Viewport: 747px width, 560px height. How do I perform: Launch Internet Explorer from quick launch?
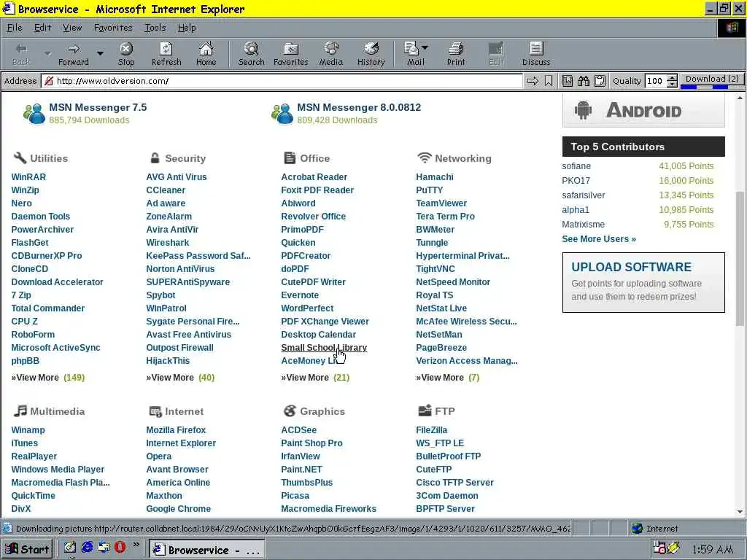87,547
